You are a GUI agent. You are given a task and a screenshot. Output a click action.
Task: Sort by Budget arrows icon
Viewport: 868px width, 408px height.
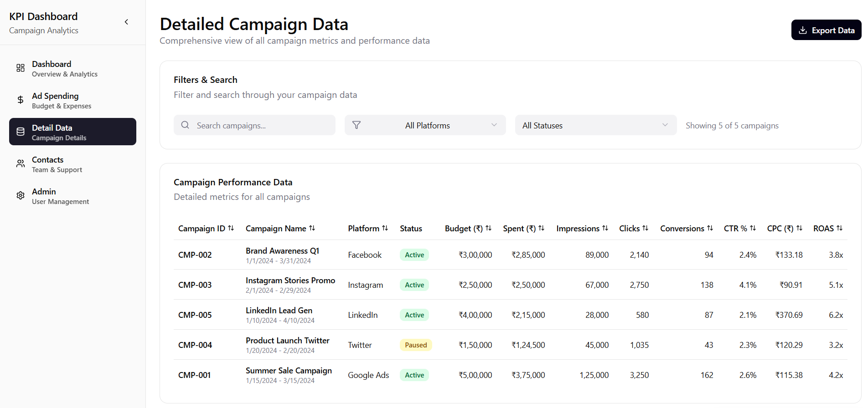click(489, 228)
